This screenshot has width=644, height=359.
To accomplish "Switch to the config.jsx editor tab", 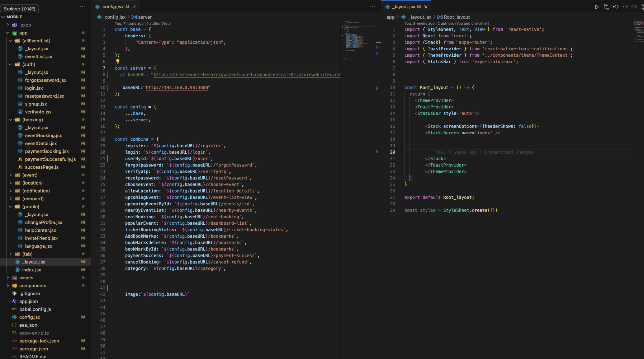I will (x=115, y=7).
